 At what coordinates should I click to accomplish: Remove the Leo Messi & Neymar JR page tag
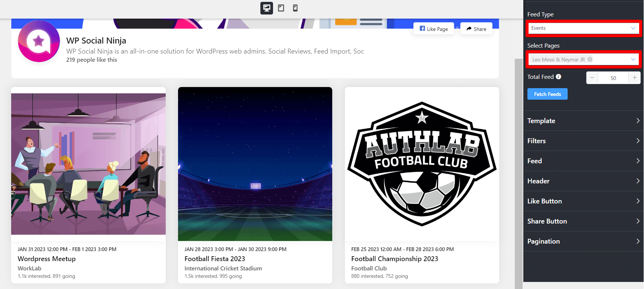(590, 59)
